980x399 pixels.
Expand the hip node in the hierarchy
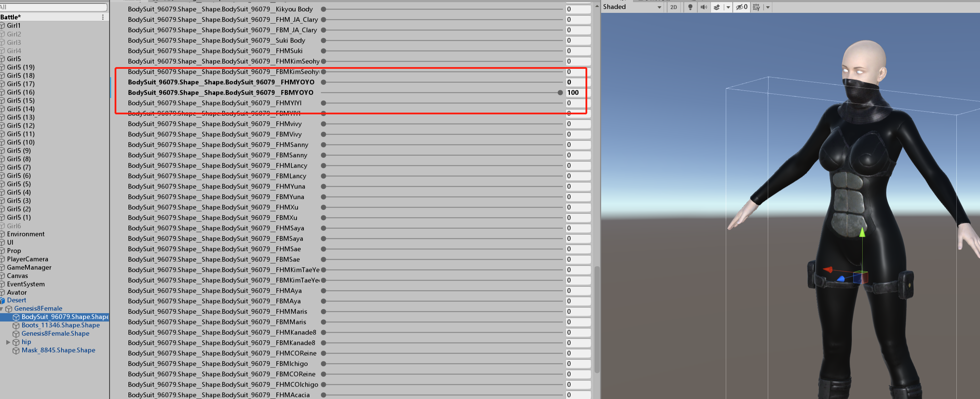8,342
